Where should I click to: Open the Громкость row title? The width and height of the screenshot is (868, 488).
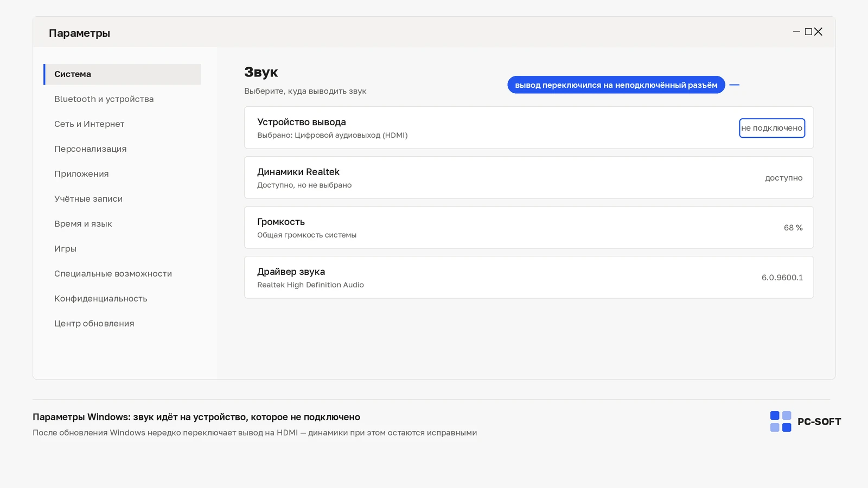coord(281,222)
